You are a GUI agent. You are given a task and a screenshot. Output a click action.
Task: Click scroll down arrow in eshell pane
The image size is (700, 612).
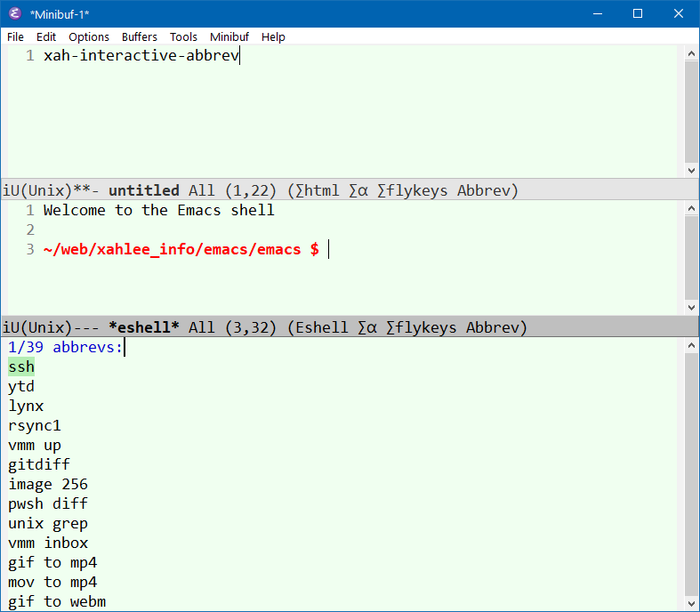coord(691,307)
